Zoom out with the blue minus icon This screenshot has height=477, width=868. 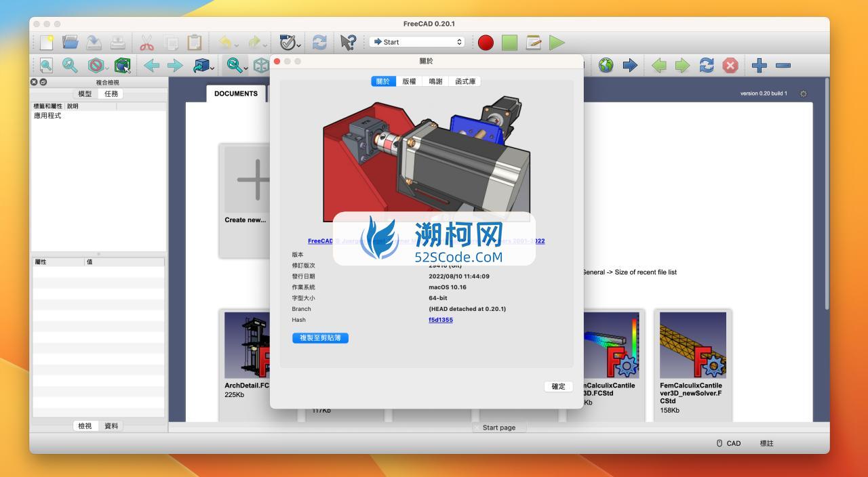[783, 65]
